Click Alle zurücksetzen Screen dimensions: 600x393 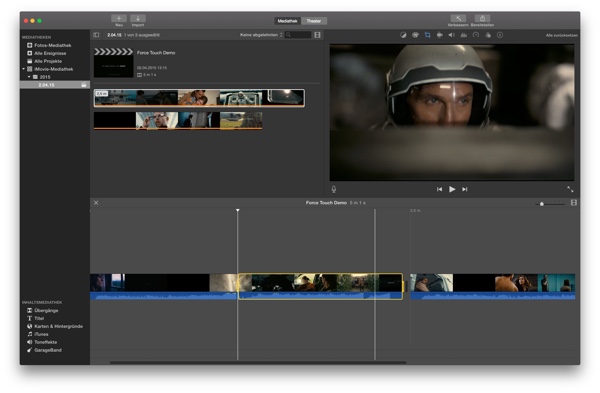tap(561, 35)
